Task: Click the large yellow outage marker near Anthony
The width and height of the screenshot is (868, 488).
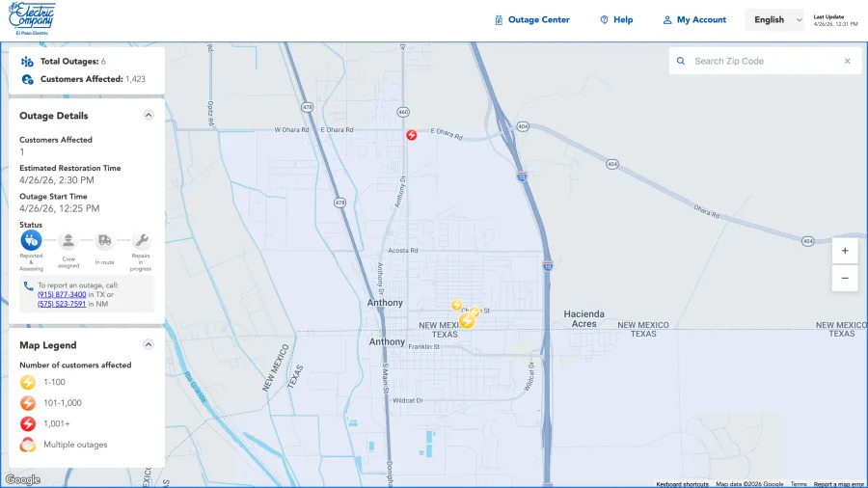Action: click(467, 320)
